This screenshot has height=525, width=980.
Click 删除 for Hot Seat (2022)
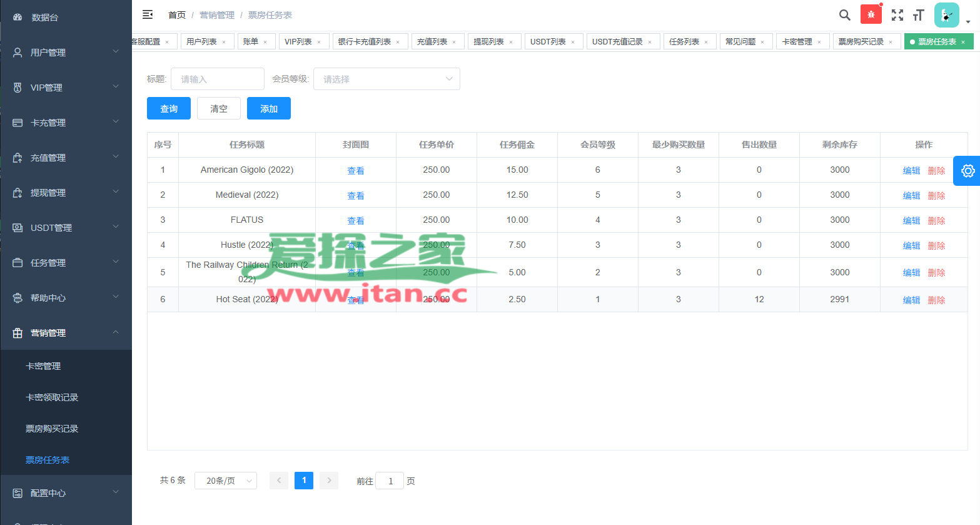click(936, 300)
